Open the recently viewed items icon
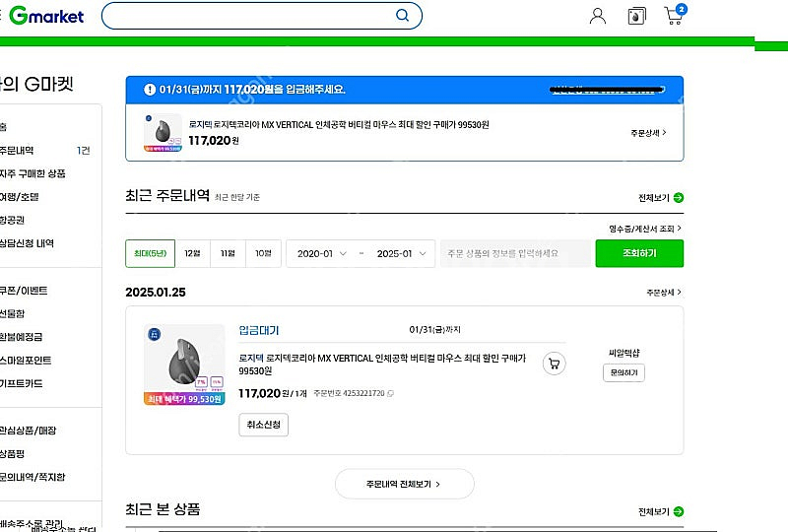Image resolution: width=788 pixels, height=532 pixels. 636,16
